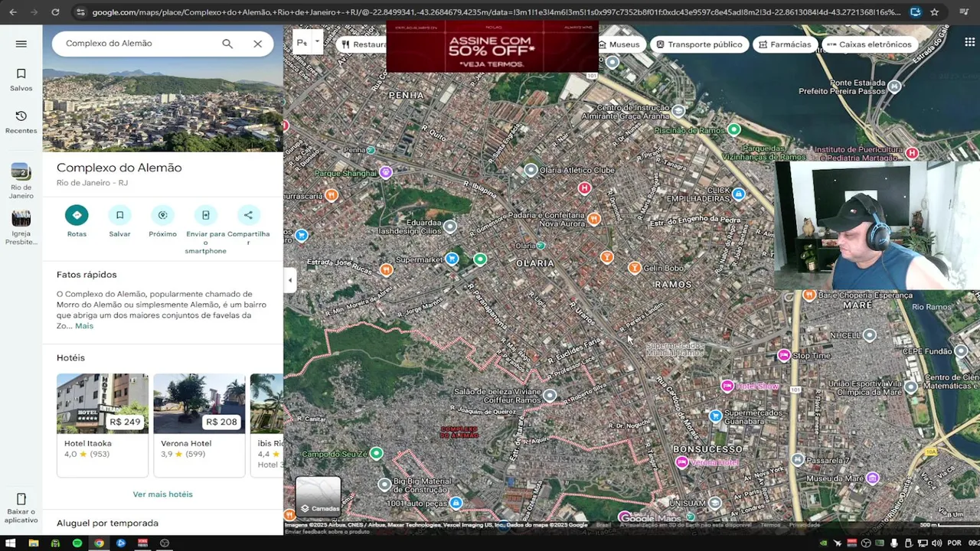Open the Windows Start button
Viewport: 980px width, 551px height.
11,543
